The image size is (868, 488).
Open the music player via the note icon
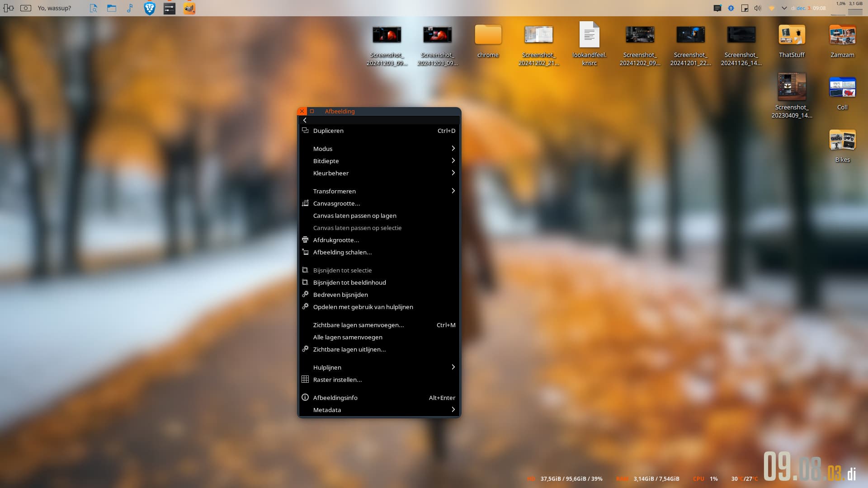pyautogui.click(x=130, y=8)
